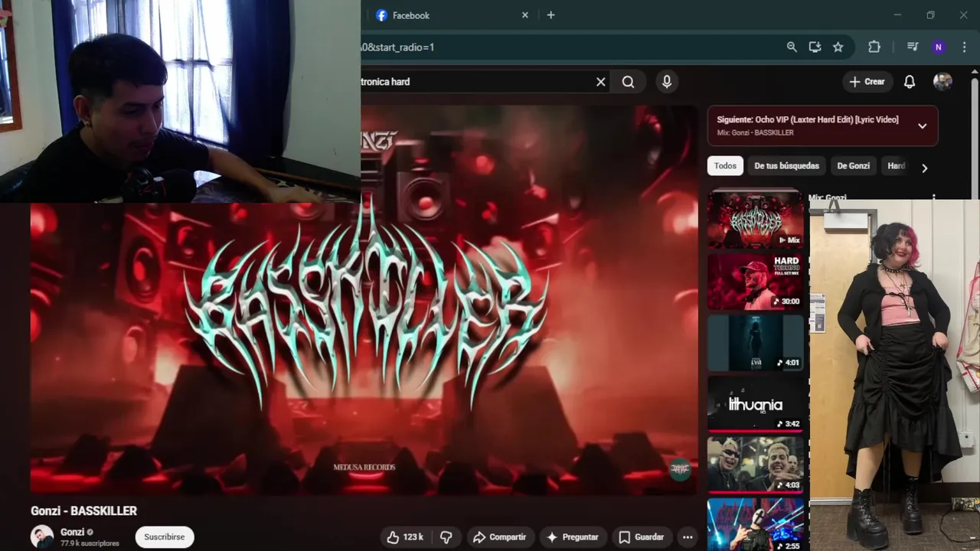Click the channel watermark on the video
Screen dimensions: 980x551
coord(680,469)
